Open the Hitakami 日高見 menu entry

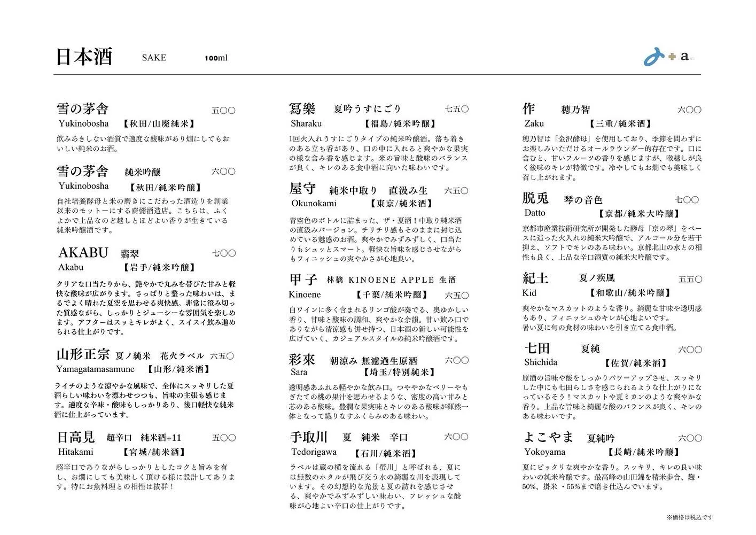[x=76, y=437]
